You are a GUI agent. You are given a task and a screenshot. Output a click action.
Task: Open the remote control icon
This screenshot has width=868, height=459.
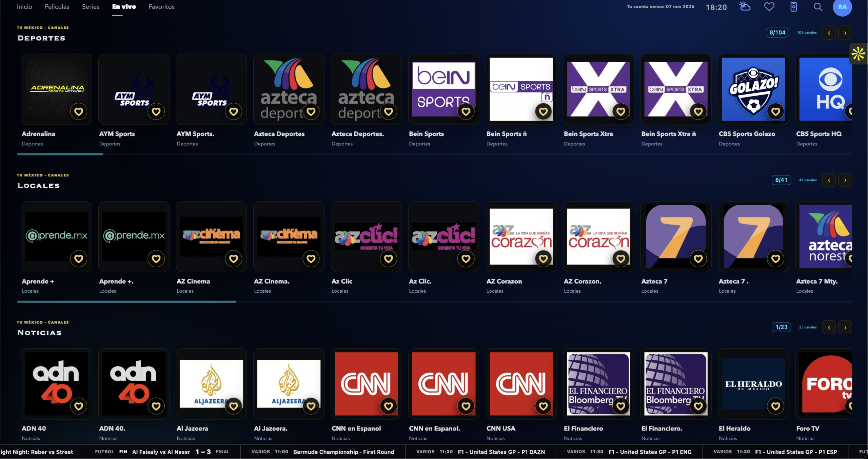pyautogui.click(x=793, y=7)
